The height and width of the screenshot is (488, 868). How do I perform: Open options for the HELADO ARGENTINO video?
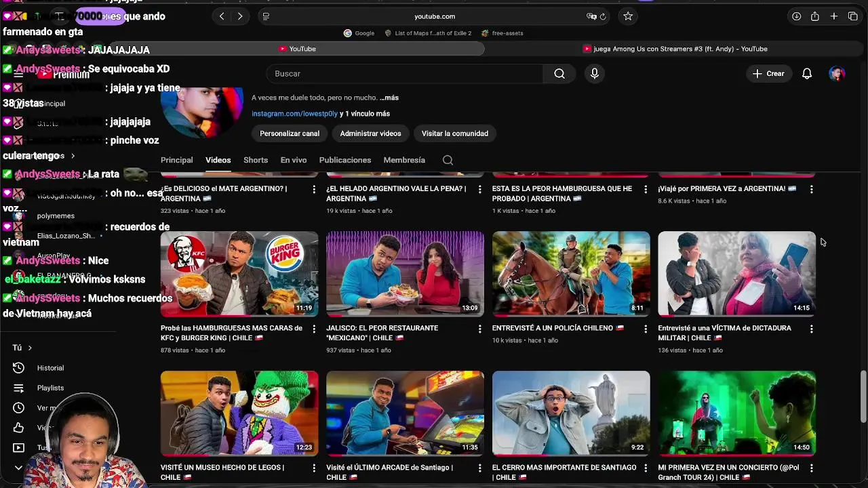point(479,189)
